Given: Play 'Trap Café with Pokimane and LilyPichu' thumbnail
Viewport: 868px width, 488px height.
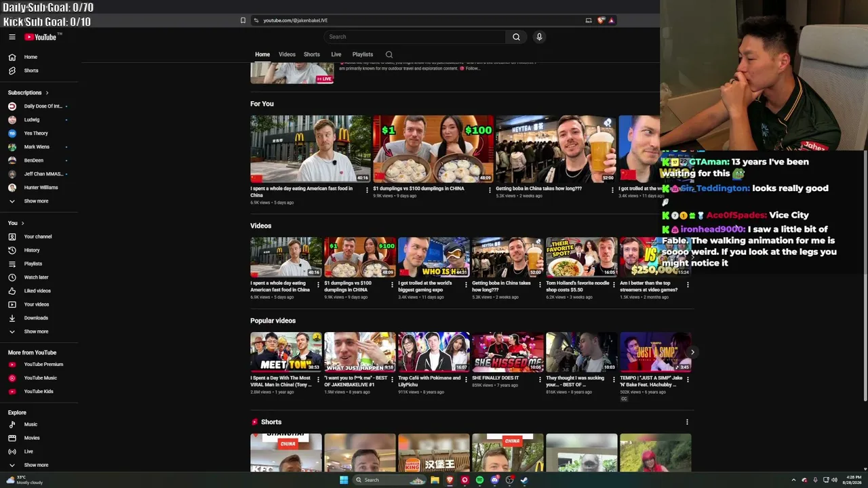Looking at the screenshot, I should point(434,352).
